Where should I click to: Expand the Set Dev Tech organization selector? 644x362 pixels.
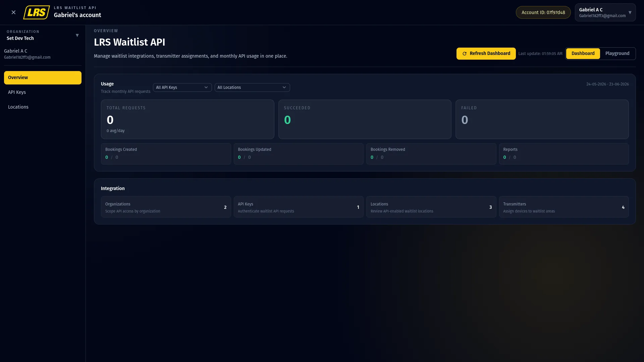pyautogui.click(x=43, y=35)
